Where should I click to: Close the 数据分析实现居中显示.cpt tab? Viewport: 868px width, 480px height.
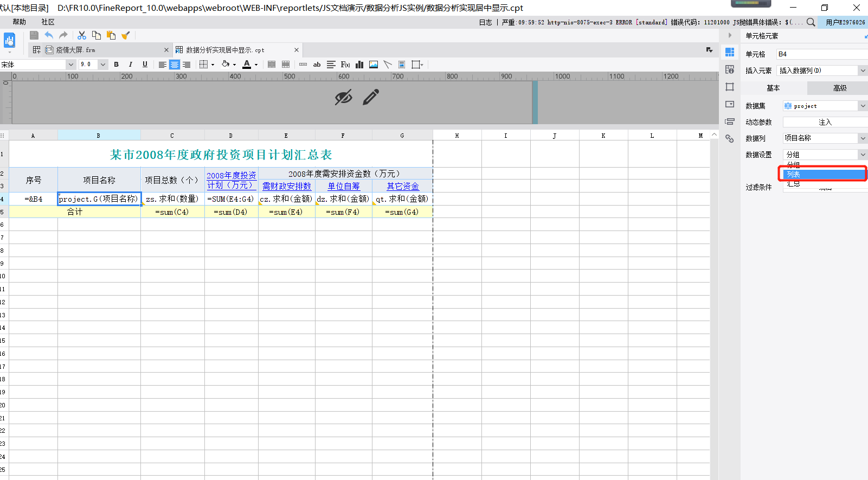tap(297, 50)
